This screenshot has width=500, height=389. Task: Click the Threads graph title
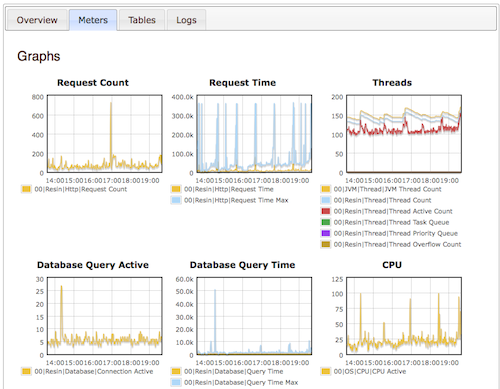coord(392,83)
